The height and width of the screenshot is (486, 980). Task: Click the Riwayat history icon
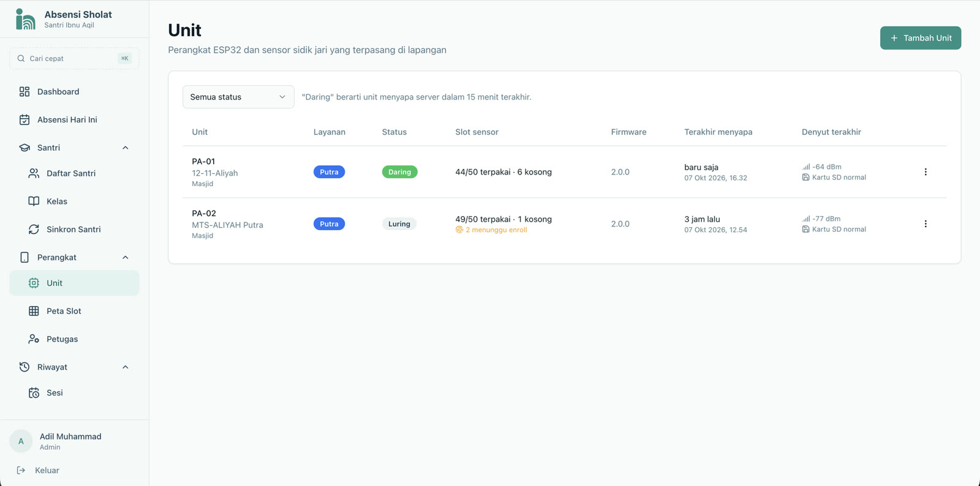(24, 367)
